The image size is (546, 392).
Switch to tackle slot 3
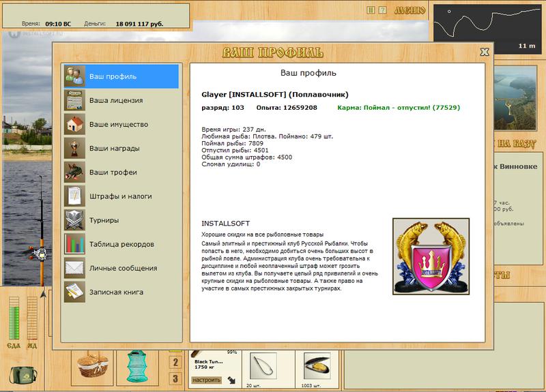pos(175,378)
